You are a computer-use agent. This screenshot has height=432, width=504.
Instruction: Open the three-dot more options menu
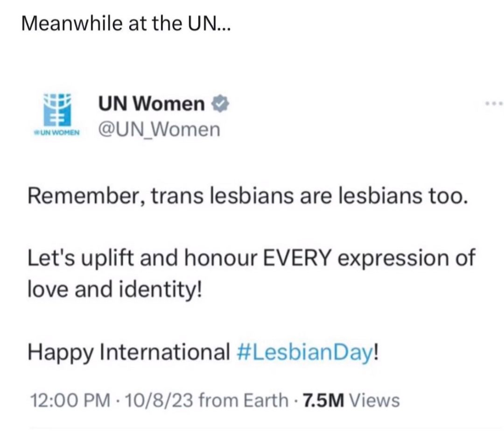pos(494,104)
